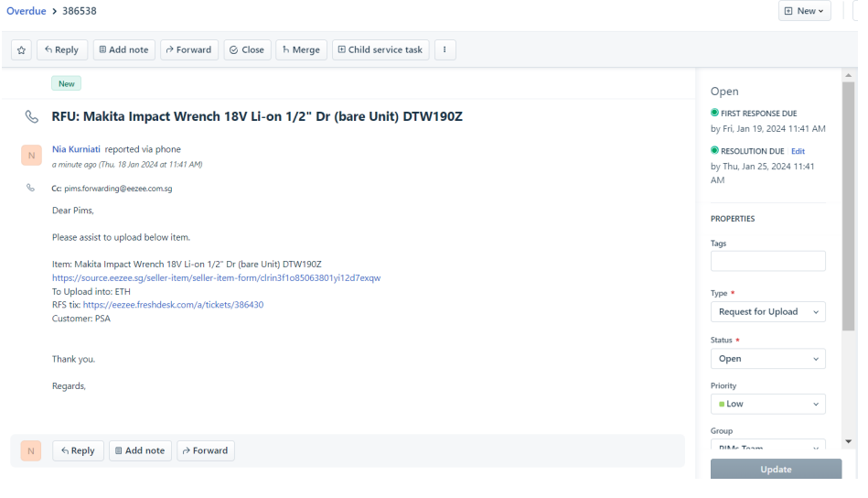This screenshot has width=868, height=498.
Task: Go back to Overdue breadcrumb link
Action: coord(26,11)
